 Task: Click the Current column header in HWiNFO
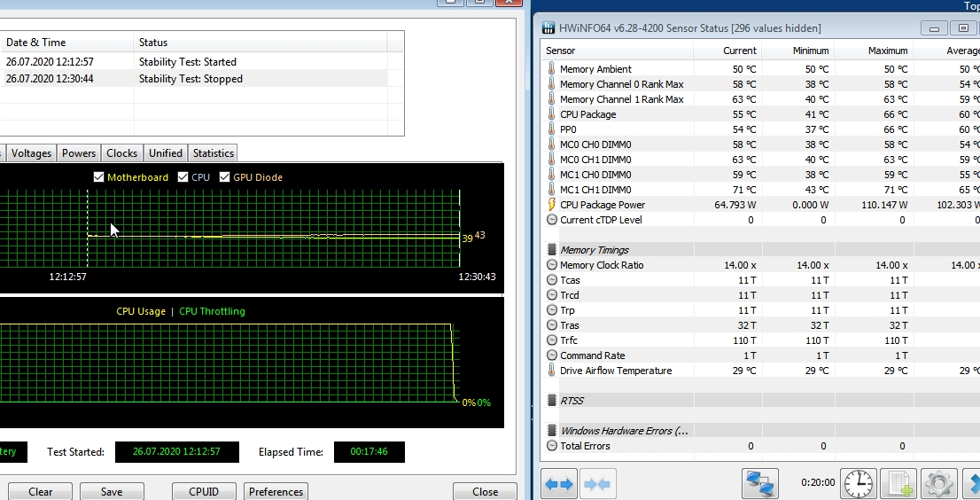pyautogui.click(x=727, y=51)
